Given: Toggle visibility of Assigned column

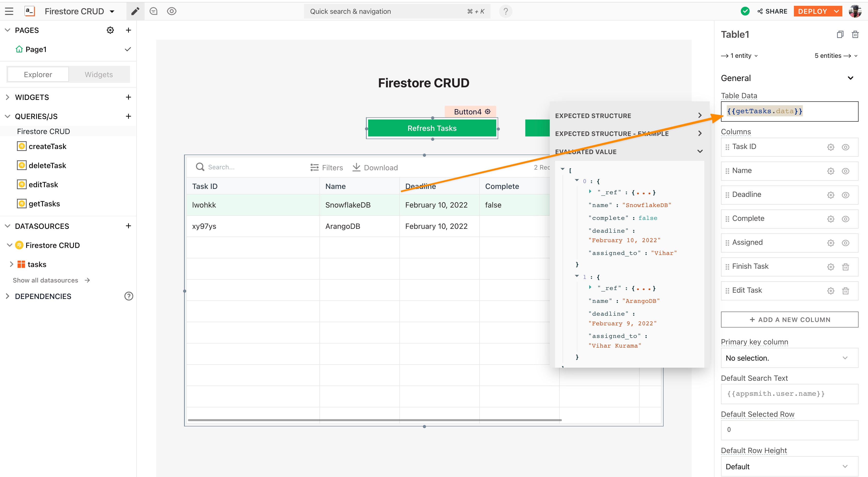Looking at the screenshot, I should [845, 243].
